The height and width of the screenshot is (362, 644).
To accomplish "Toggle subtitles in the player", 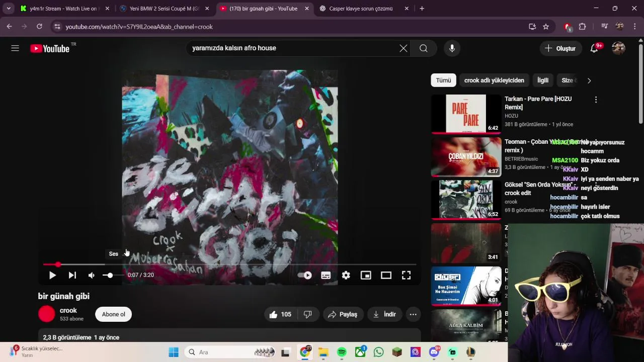I will pyautogui.click(x=326, y=275).
